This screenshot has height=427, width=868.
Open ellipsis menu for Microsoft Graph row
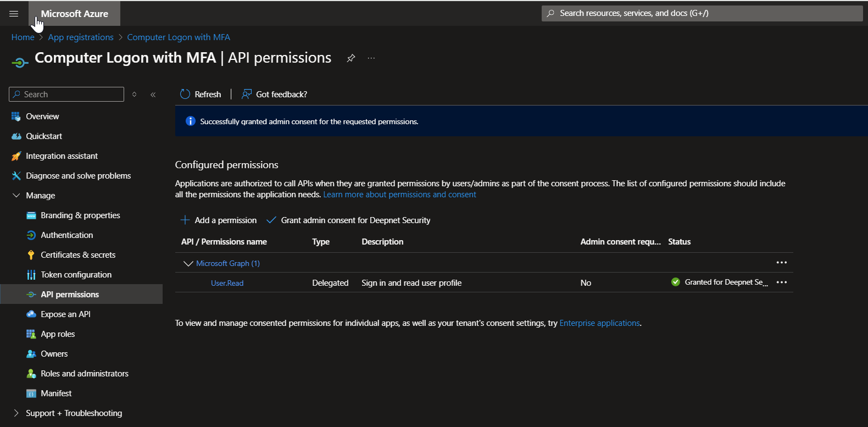pyautogui.click(x=781, y=263)
